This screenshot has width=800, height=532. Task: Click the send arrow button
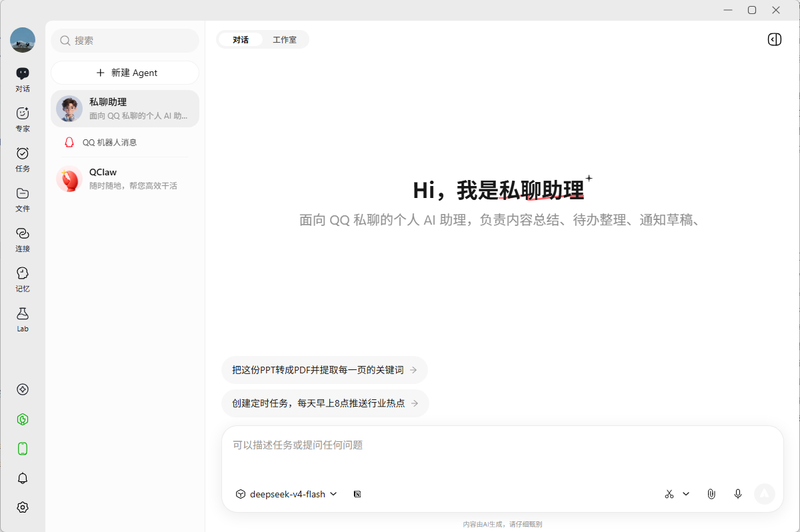coord(765,494)
